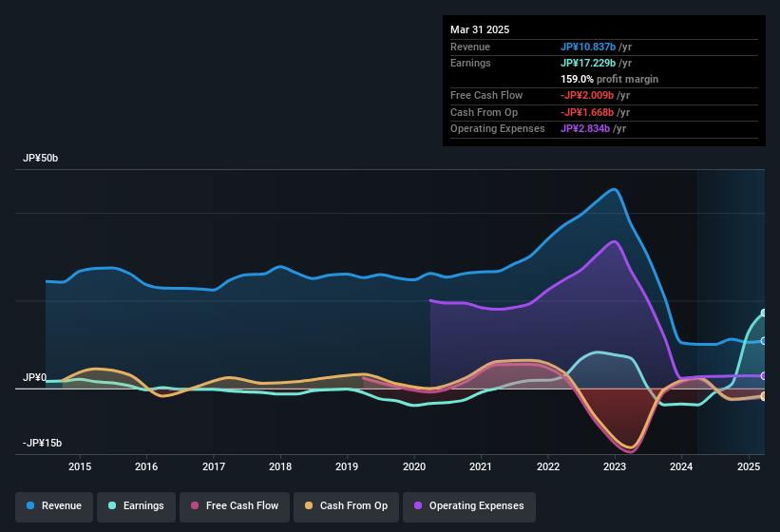Viewport: 780px width, 532px height.
Task: Click the JP¥17.229b earnings value
Action: point(588,63)
